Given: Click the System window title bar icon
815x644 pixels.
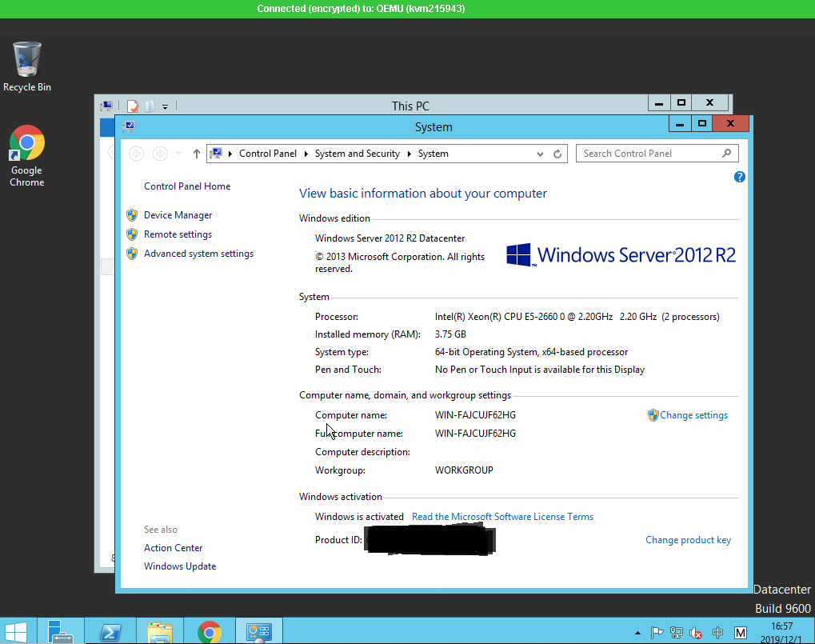Looking at the screenshot, I should tap(129, 126).
